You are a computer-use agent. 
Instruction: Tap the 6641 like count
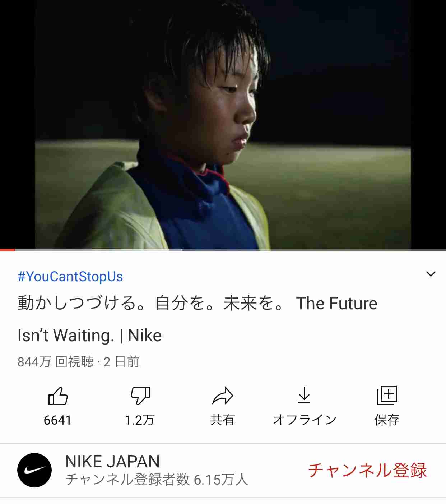pos(57,420)
